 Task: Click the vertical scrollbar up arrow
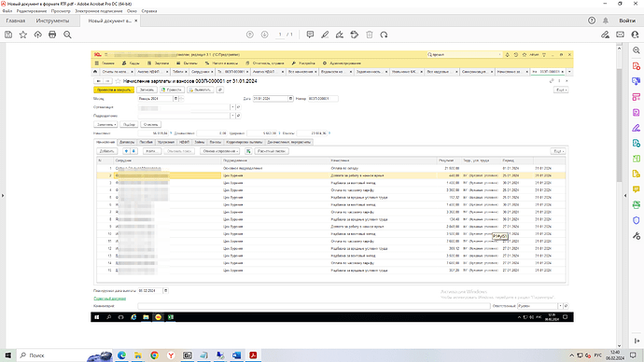pyautogui.click(x=619, y=49)
